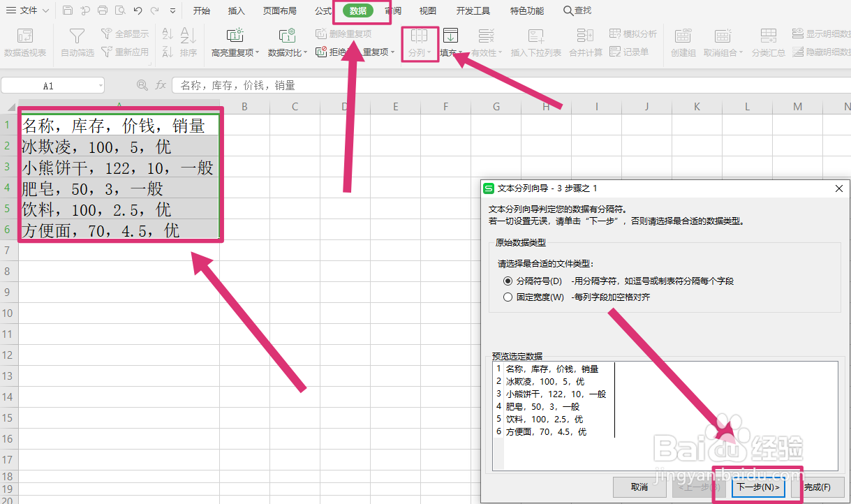The height and width of the screenshot is (504, 851).
Task: Switch to the 开始 ribbon tab
Action: [201, 10]
